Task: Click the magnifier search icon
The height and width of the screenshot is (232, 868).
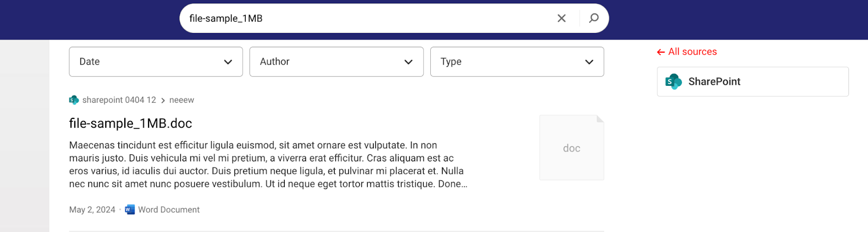Action: (x=594, y=18)
